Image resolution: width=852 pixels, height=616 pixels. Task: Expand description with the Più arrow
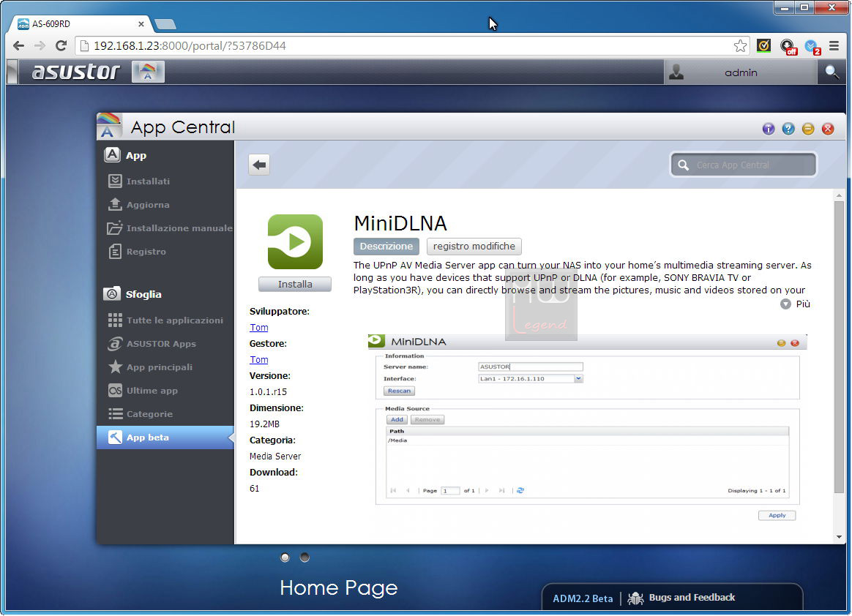pos(785,304)
